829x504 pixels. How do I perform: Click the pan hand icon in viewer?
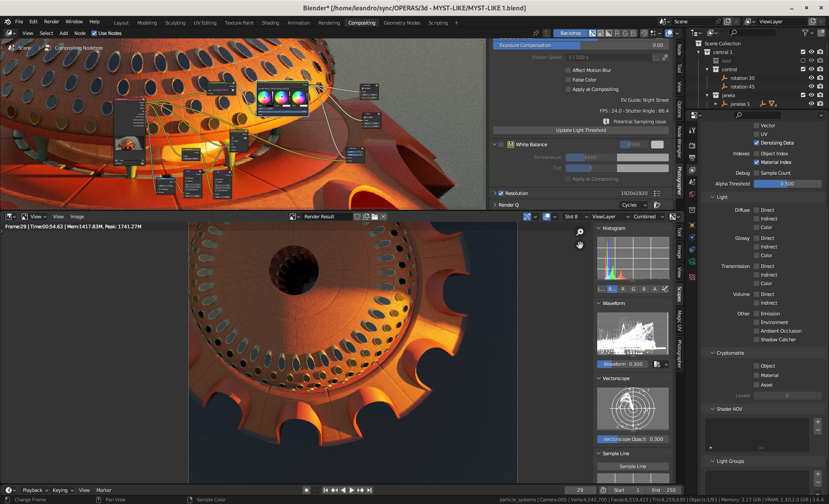coord(580,245)
